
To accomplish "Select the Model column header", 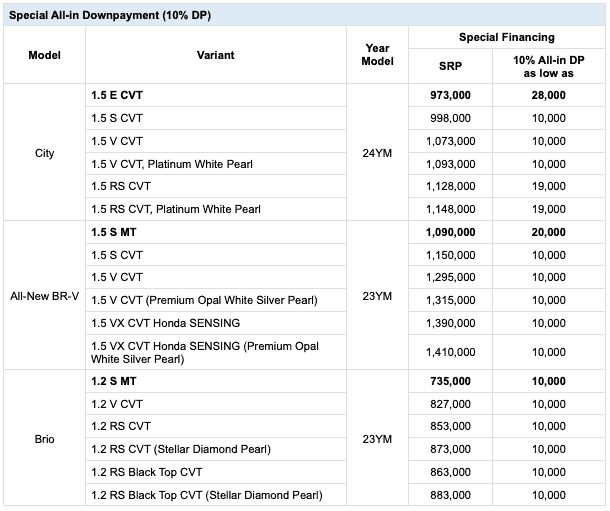I will (44, 55).
